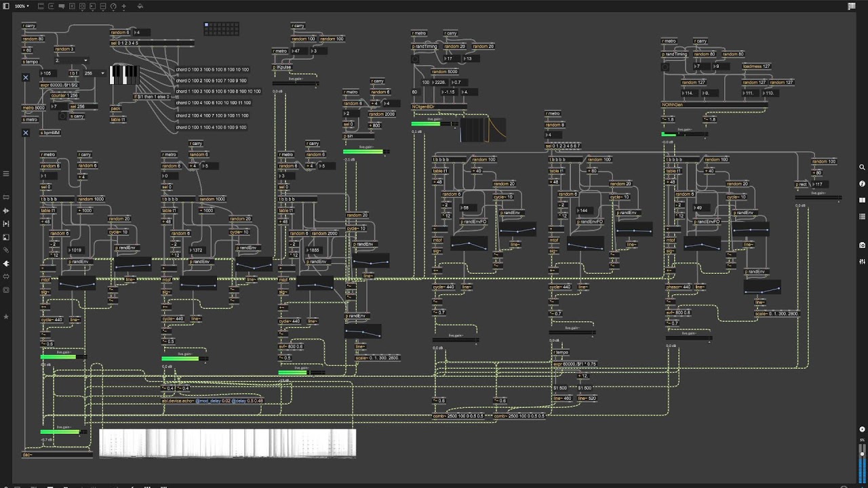Click the bang button next to s carry
The height and width of the screenshot is (488, 868).
point(63,116)
